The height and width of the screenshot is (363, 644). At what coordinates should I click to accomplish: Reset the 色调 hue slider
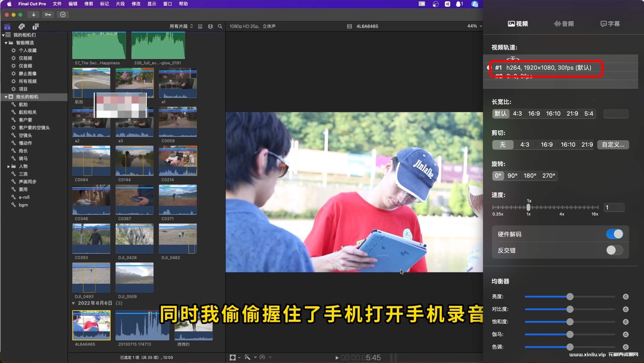(626, 347)
